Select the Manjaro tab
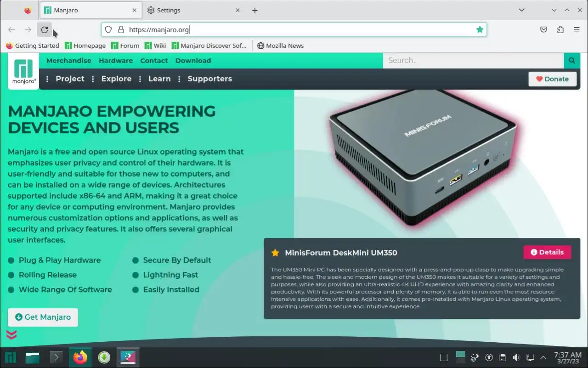 point(91,10)
